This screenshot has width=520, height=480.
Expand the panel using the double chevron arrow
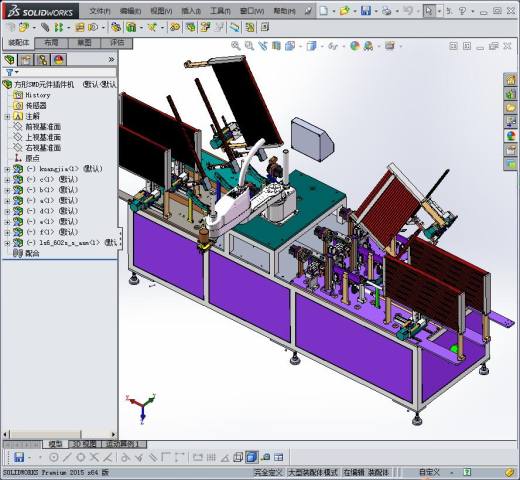(x=111, y=59)
